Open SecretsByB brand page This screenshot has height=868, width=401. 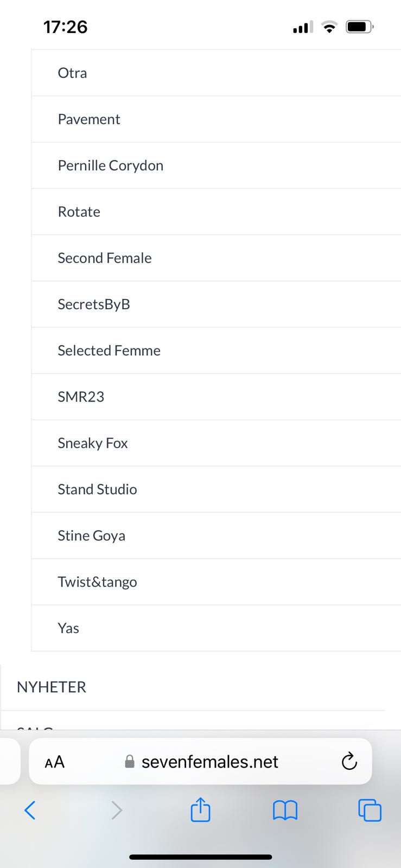click(94, 304)
